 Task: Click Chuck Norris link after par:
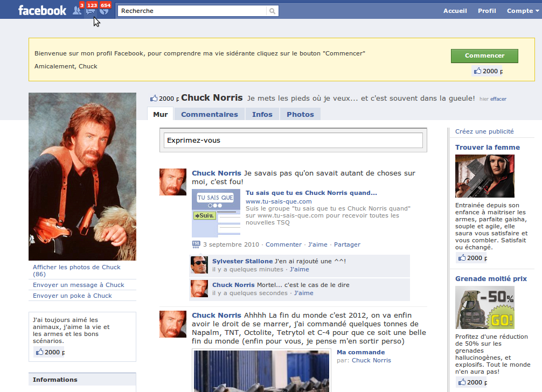click(x=371, y=360)
